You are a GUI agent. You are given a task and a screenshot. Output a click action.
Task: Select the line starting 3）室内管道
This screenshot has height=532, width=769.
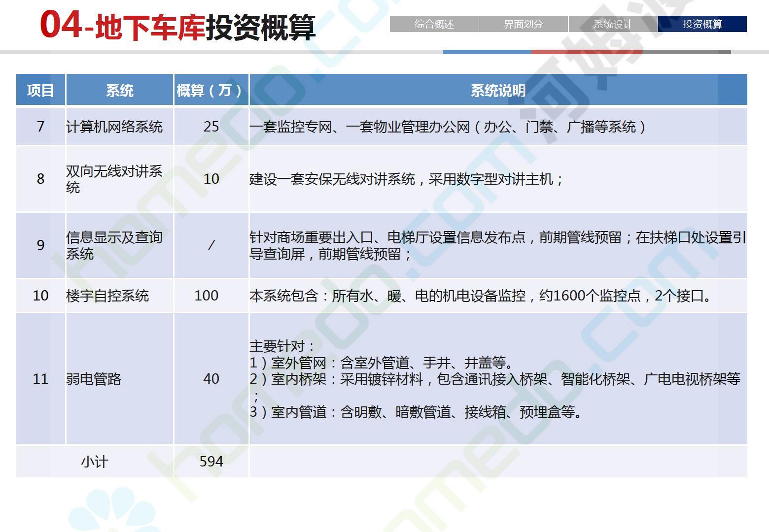pyautogui.click(x=417, y=412)
